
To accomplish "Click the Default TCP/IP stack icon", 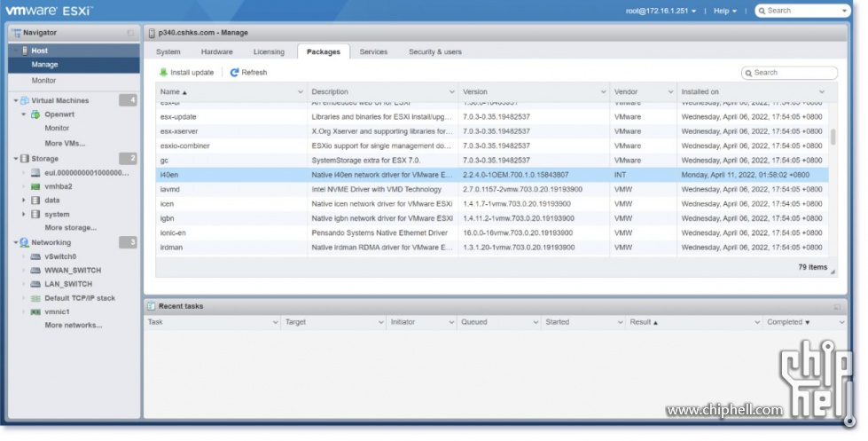I will [35, 298].
